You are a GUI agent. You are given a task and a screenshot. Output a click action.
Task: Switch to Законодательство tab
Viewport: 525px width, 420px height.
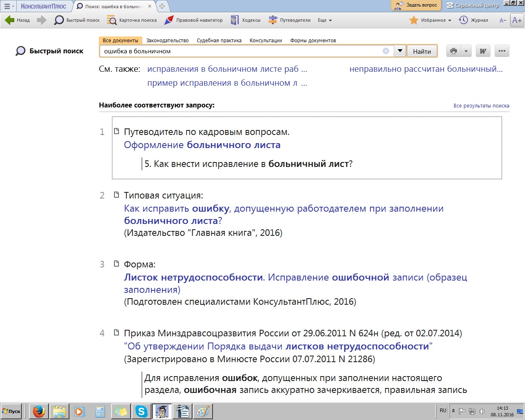167,41
